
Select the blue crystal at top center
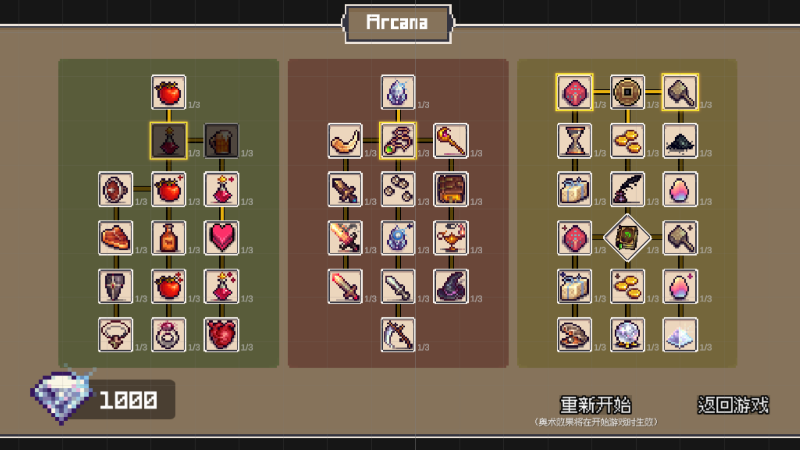pos(398,92)
